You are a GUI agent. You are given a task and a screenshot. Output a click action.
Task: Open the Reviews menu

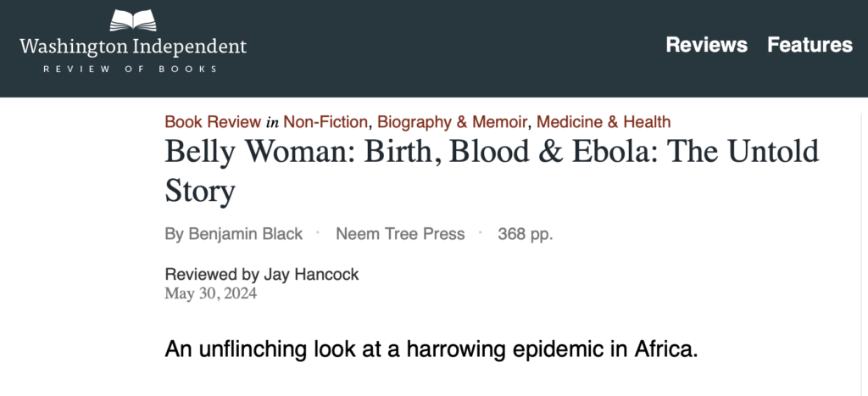(x=706, y=44)
